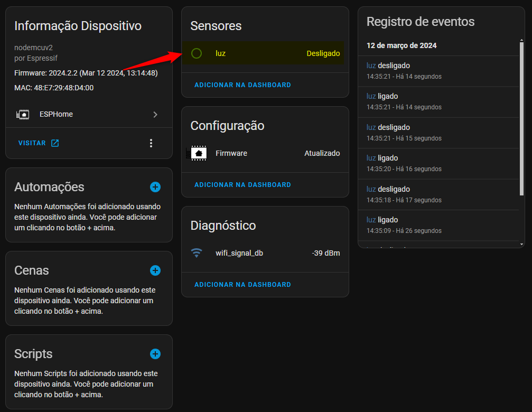Add a new automation with plus icon
532x412 pixels.
[x=155, y=187]
